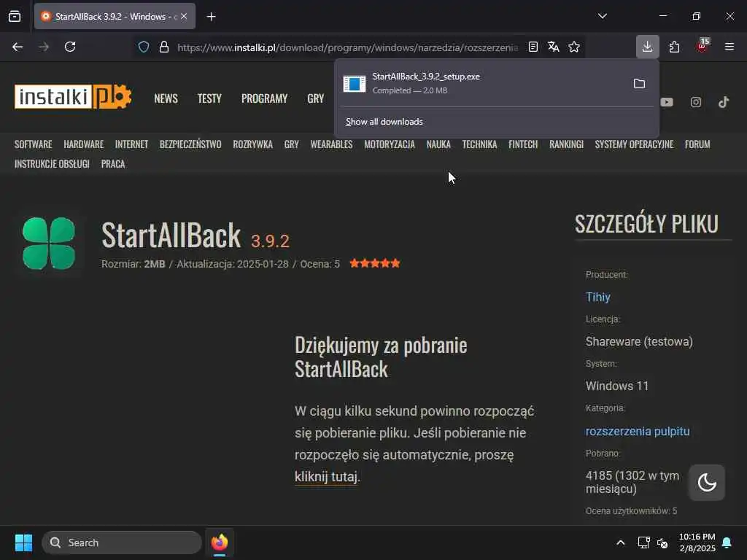Screen dimensions: 747x560
Task: Select GRY in the secondary category bar
Action: pos(292,144)
